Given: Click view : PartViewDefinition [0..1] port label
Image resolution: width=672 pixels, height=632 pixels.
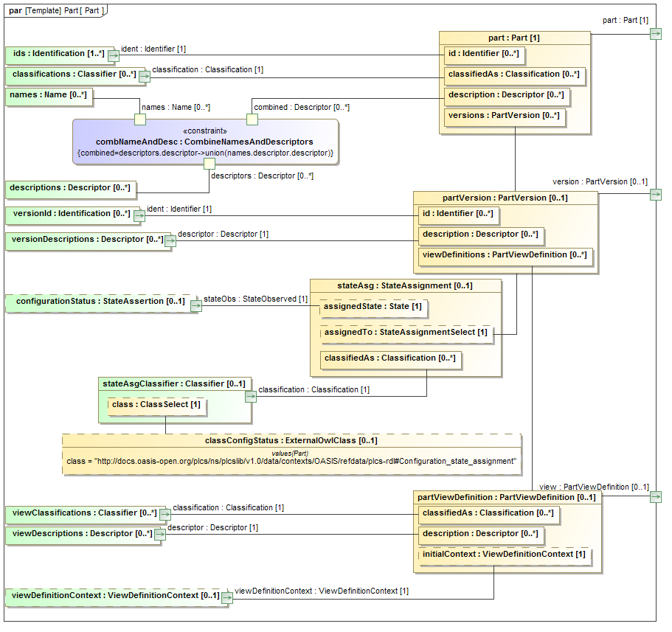Looking at the screenshot, I should [594, 487].
